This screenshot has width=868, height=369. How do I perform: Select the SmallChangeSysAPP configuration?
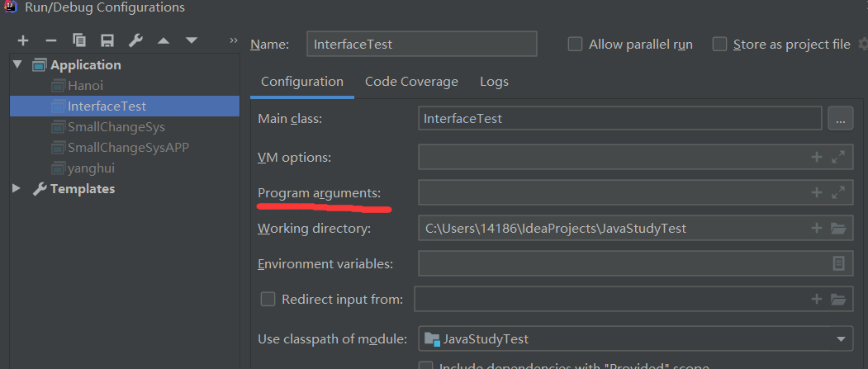pyautogui.click(x=128, y=148)
